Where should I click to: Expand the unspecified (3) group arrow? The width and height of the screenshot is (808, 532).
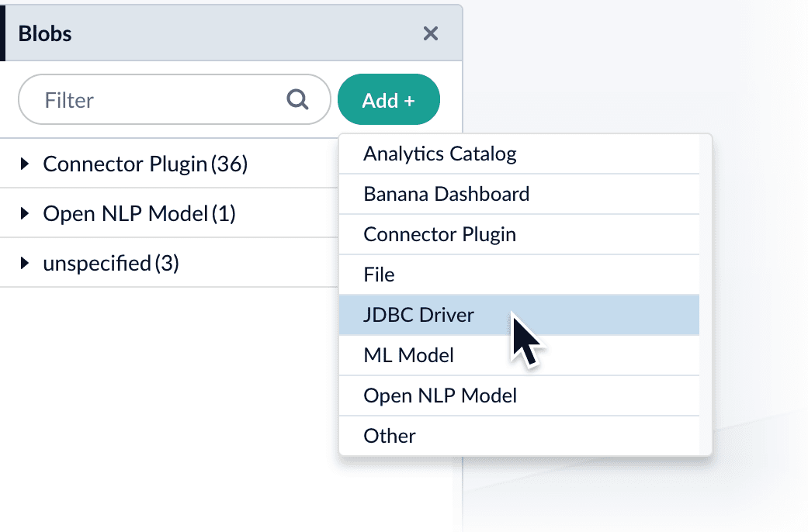(24, 263)
